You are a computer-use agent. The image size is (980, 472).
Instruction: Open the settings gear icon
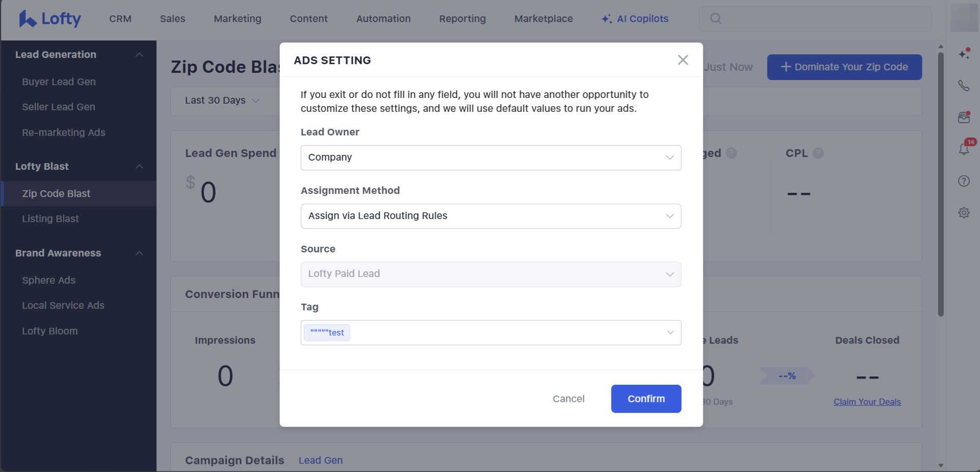[964, 213]
